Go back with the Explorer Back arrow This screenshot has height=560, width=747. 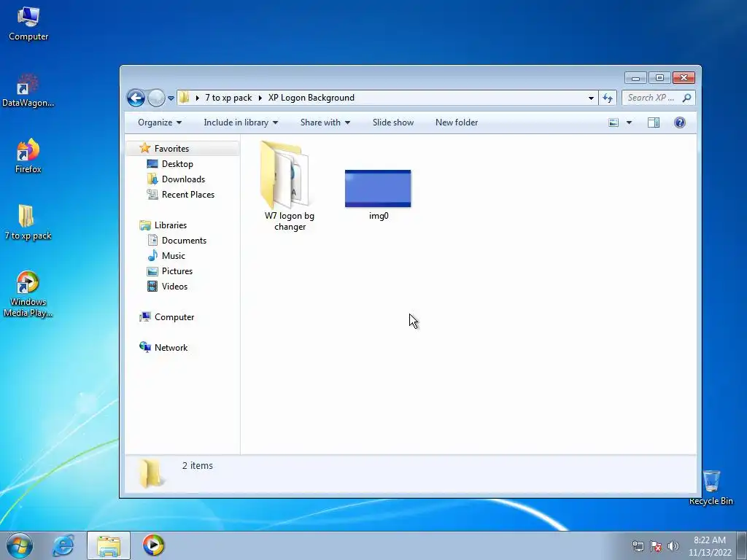(136, 98)
